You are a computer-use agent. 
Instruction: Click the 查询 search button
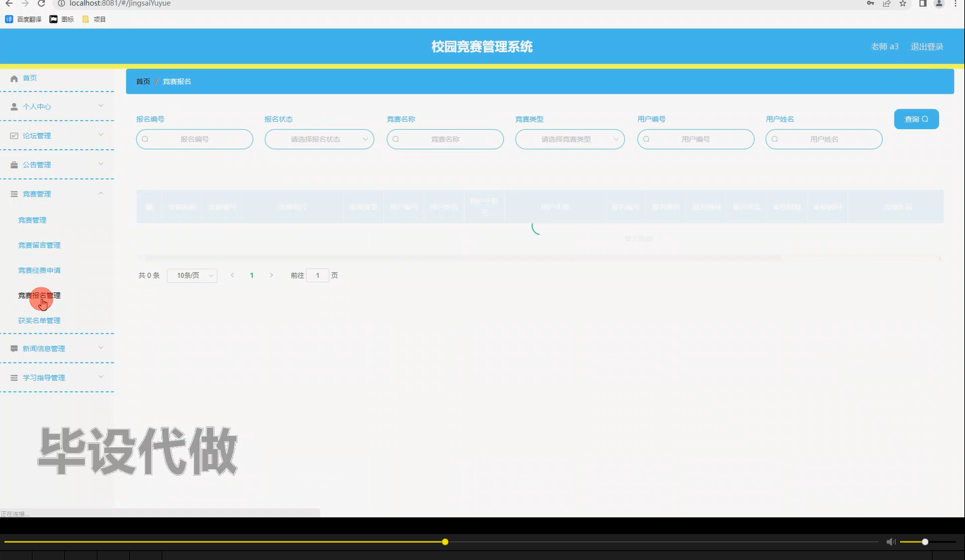tap(916, 119)
